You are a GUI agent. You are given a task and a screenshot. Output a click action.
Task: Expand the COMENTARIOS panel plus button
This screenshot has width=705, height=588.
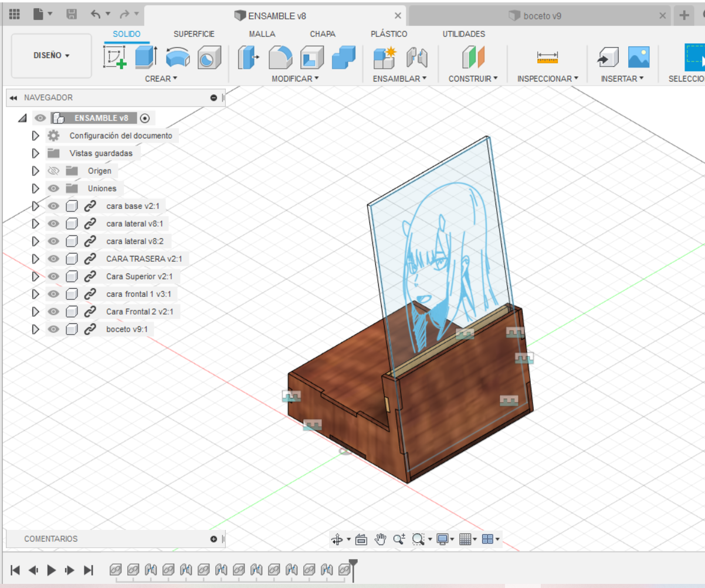(213, 539)
